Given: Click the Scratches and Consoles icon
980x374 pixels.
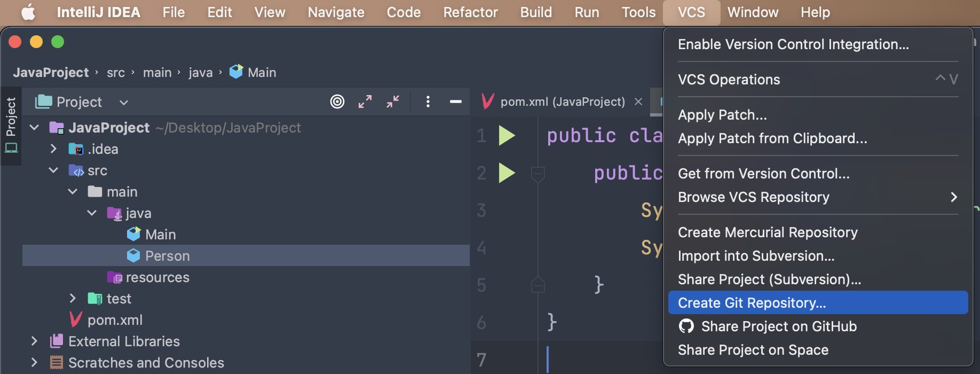Looking at the screenshot, I should point(57,362).
